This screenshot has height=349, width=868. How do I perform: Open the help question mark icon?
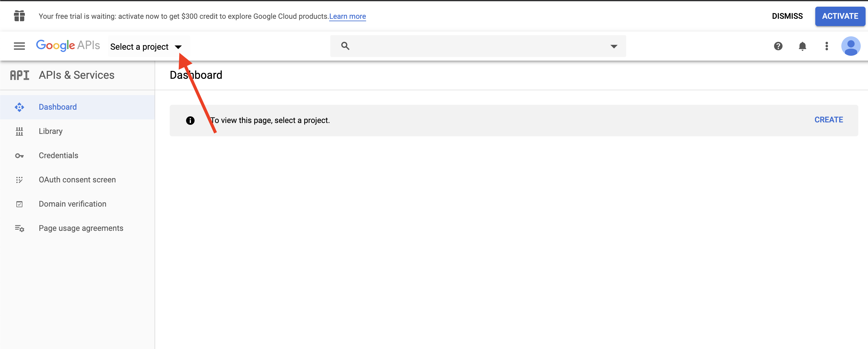click(778, 46)
